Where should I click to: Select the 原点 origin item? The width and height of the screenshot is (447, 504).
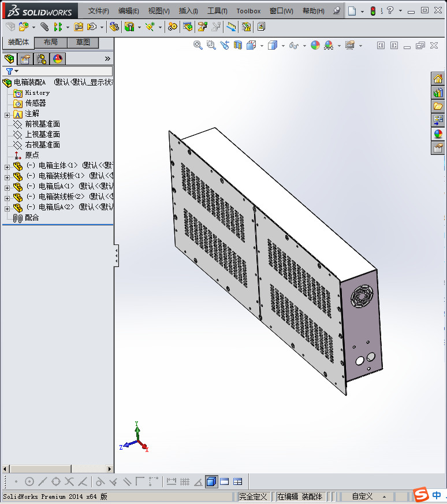[32, 155]
